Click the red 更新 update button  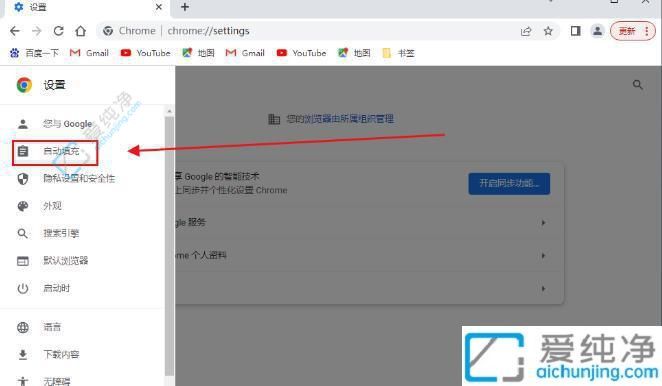pyautogui.click(x=632, y=31)
